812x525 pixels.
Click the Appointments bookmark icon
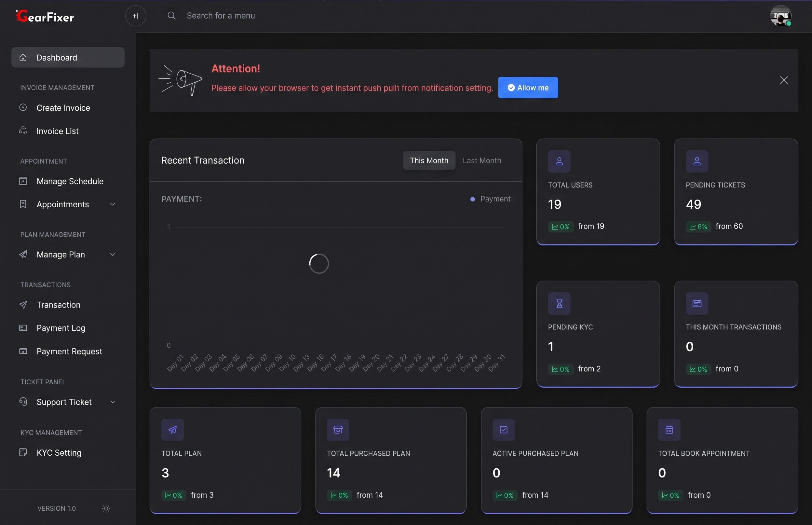pos(23,204)
